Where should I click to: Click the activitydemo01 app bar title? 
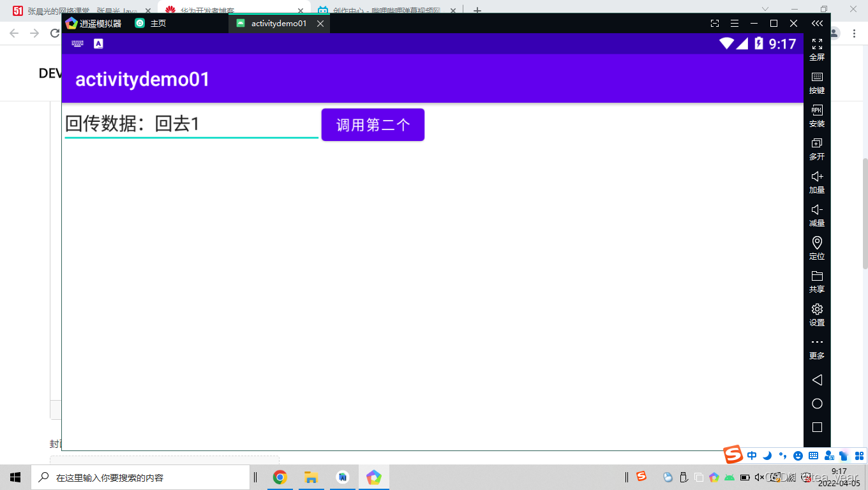click(142, 80)
